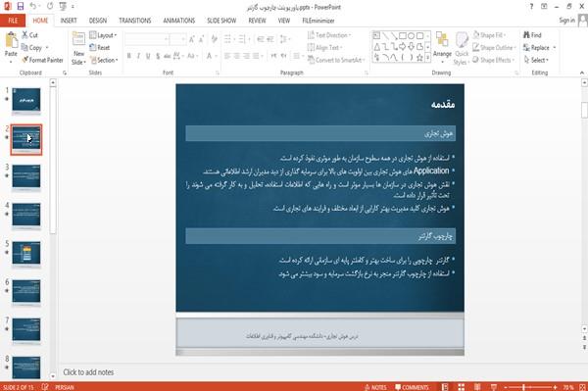Open the Shape Outline dropdown
Viewport: 588px width, 391px height.
click(494, 48)
